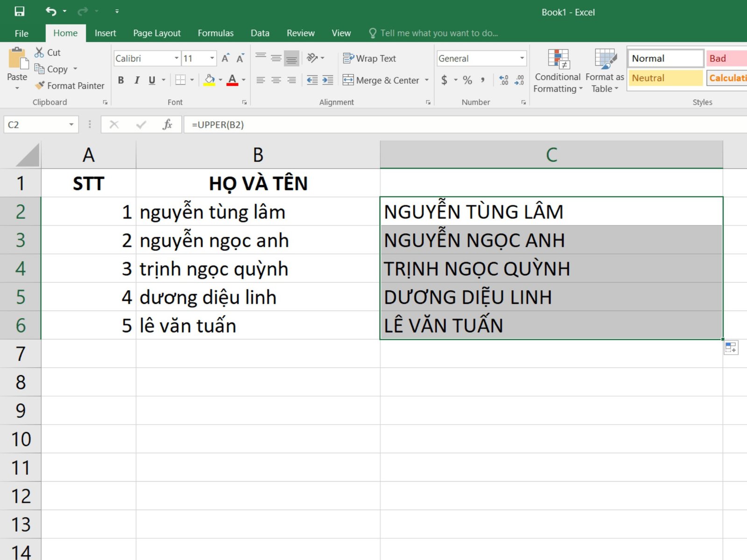Image resolution: width=747 pixels, height=560 pixels.
Task: Click Tell me what you want to do
Action: pyautogui.click(x=439, y=33)
